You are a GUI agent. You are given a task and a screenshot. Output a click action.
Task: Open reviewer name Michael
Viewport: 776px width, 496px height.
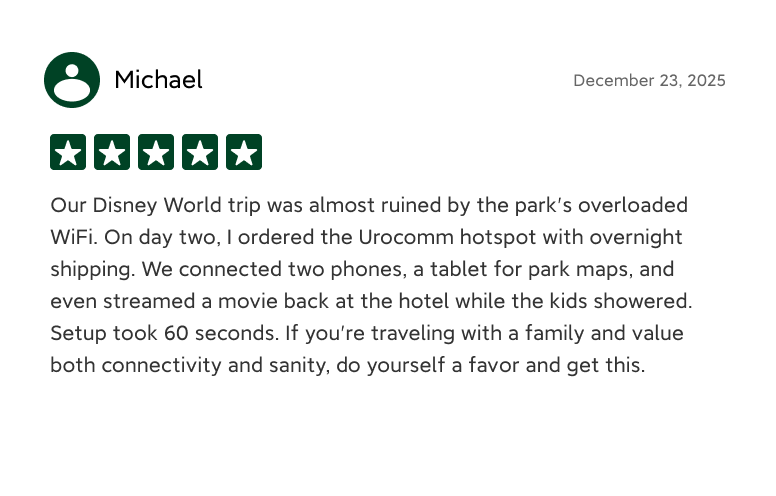[158, 80]
